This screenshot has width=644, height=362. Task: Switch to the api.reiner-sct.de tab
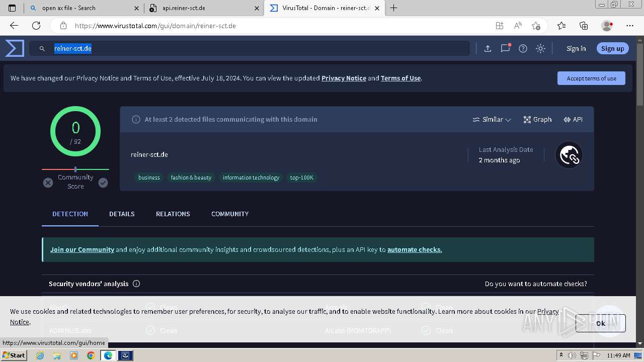pos(204,8)
